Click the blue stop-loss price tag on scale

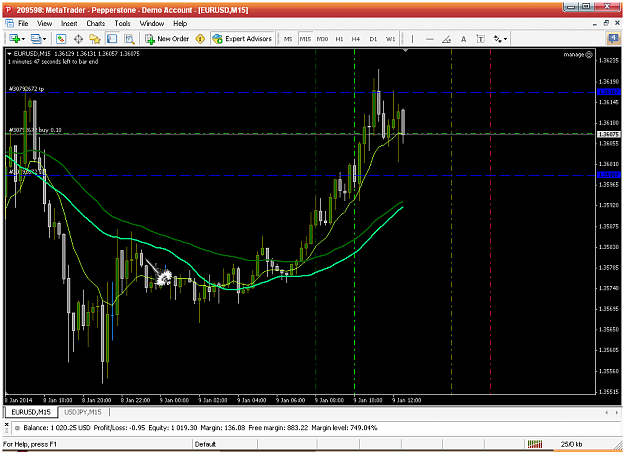[609, 175]
